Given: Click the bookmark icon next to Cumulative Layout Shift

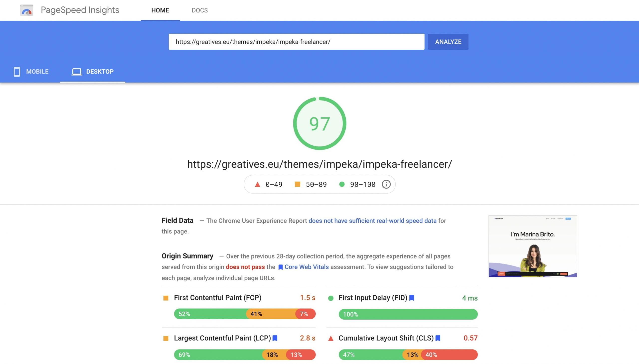Looking at the screenshot, I should (438, 338).
